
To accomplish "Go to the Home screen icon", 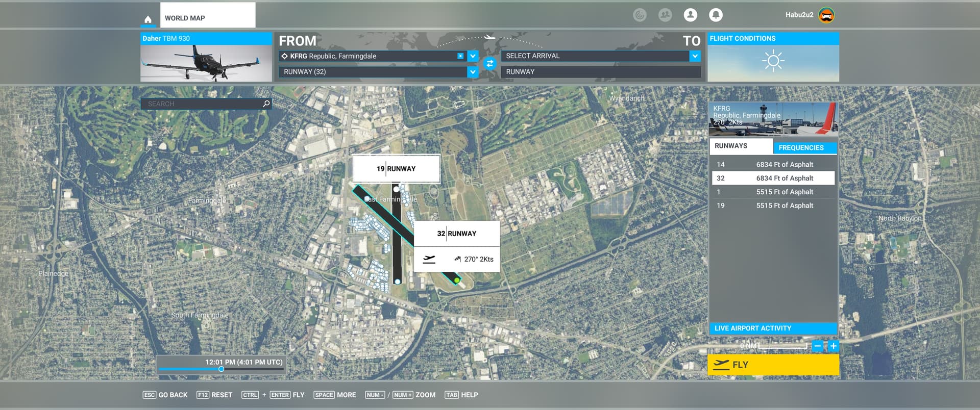I will click(x=148, y=19).
